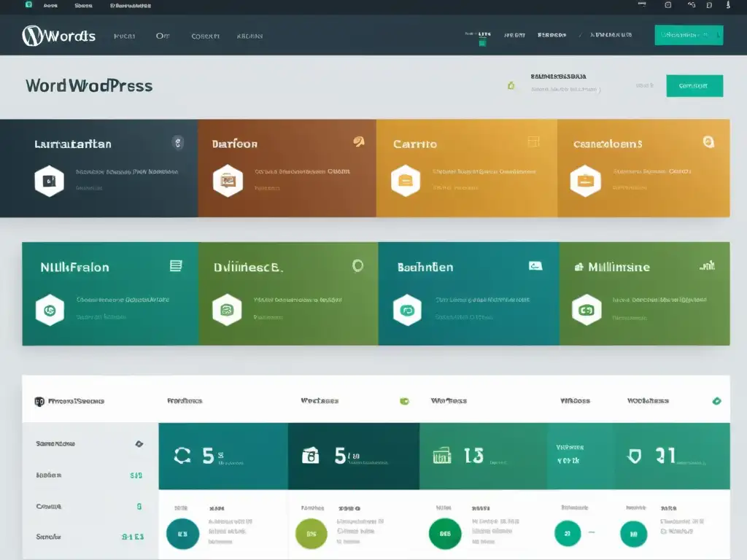
Task: Open the first nav menu item after the Words logo
Action: click(124, 36)
